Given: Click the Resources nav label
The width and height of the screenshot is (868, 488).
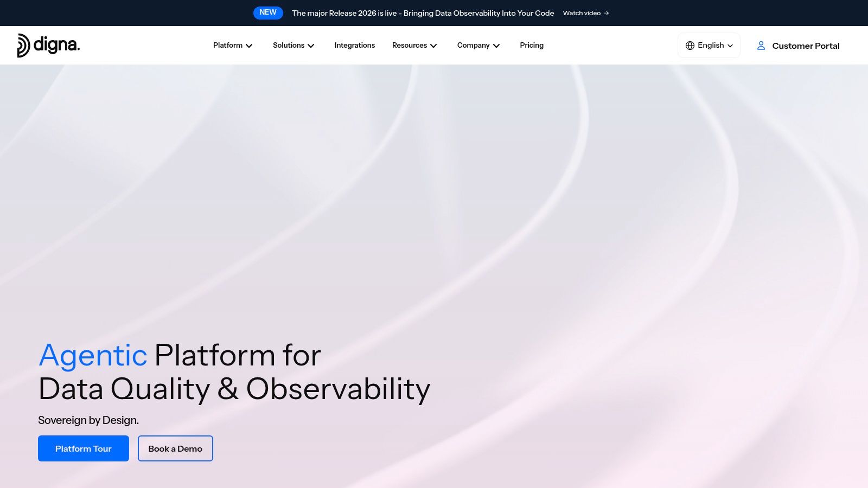Looking at the screenshot, I should 410,46.
